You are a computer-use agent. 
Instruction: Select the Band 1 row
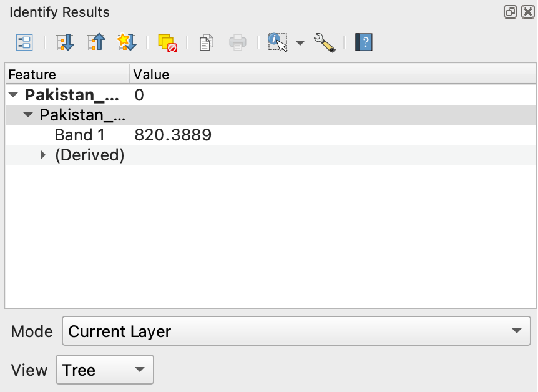click(80, 135)
